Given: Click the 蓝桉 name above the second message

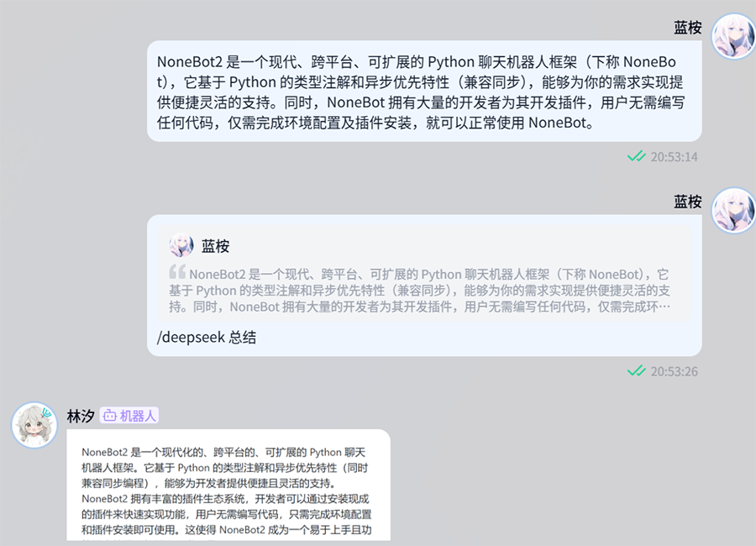Looking at the screenshot, I should click(x=687, y=202).
